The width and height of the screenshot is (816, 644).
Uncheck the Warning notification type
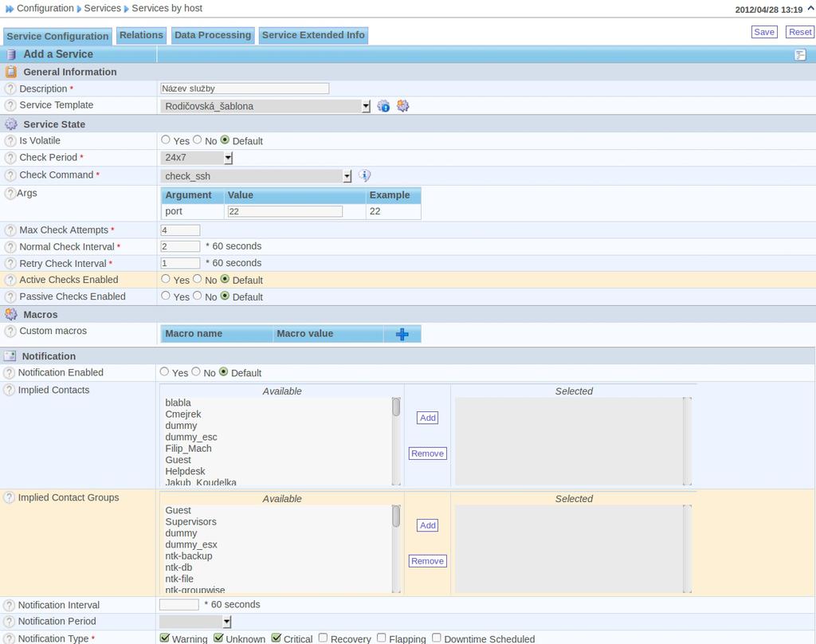click(165, 638)
